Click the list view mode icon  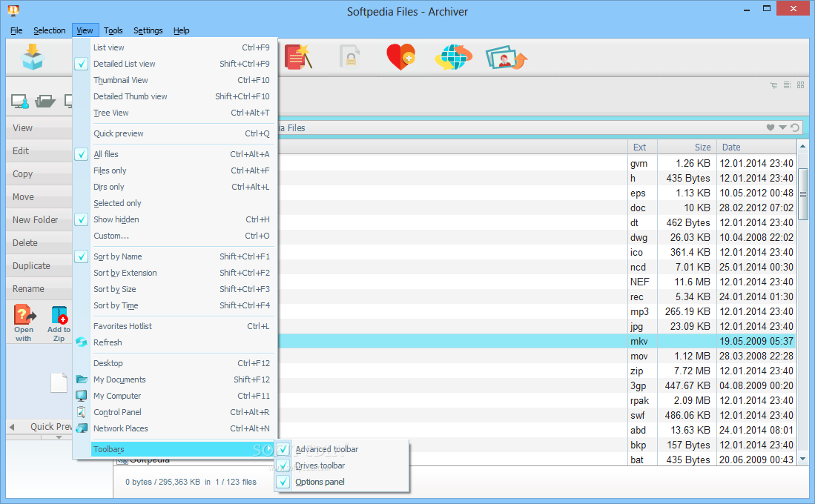[787, 84]
